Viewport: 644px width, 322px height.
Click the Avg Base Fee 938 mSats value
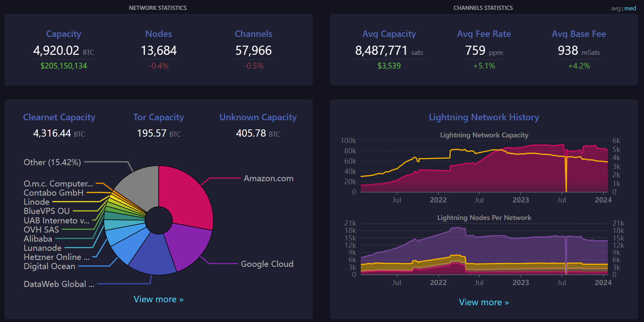(x=579, y=51)
